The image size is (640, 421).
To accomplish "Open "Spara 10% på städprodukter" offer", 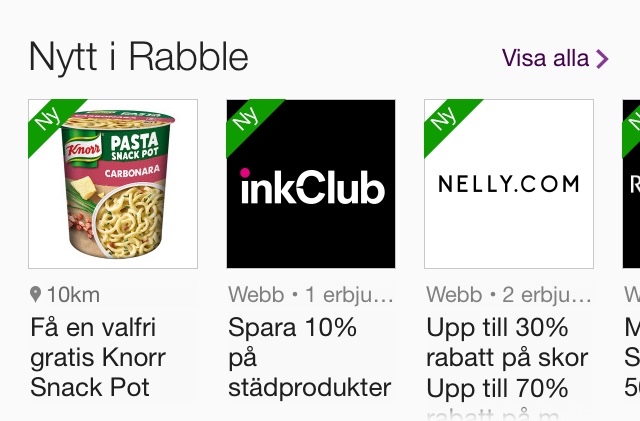I will pos(309,357).
